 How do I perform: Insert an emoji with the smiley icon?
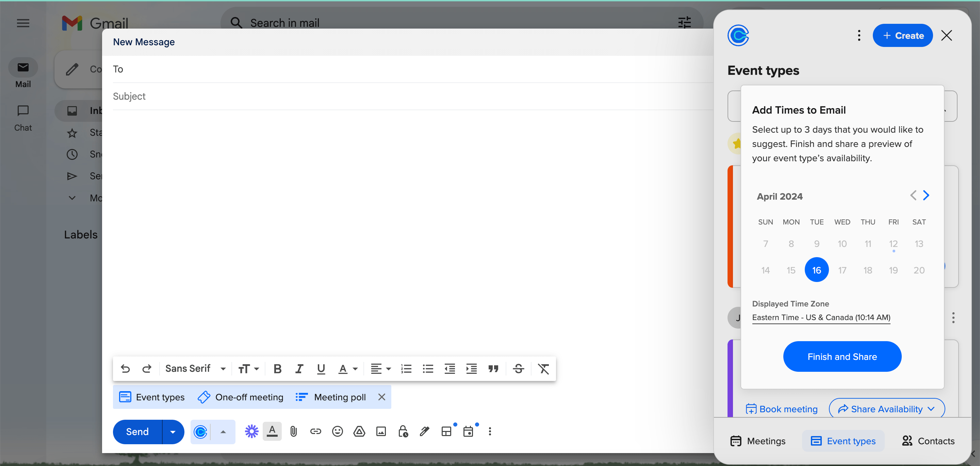pyautogui.click(x=337, y=431)
